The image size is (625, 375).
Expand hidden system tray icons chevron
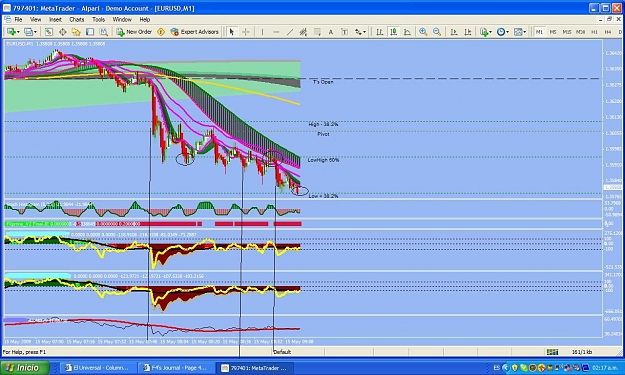505,367
